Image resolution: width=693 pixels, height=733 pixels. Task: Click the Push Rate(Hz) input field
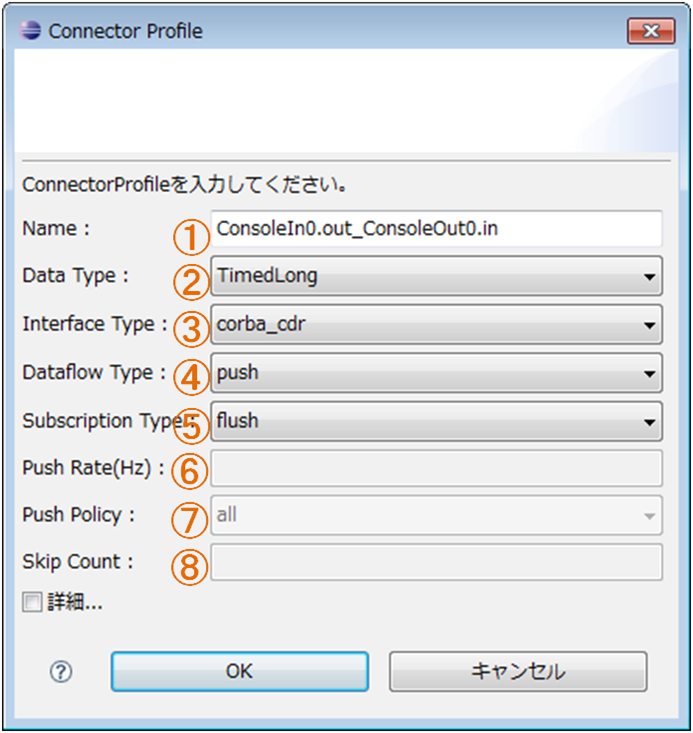pyautogui.click(x=436, y=468)
